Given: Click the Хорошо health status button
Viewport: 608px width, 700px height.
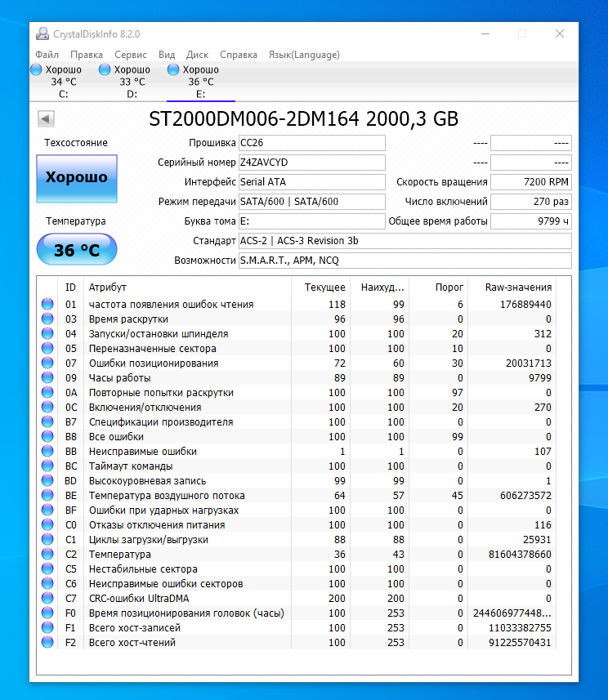Looking at the screenshot, I should pyautogui.click(x=77, y=179).
